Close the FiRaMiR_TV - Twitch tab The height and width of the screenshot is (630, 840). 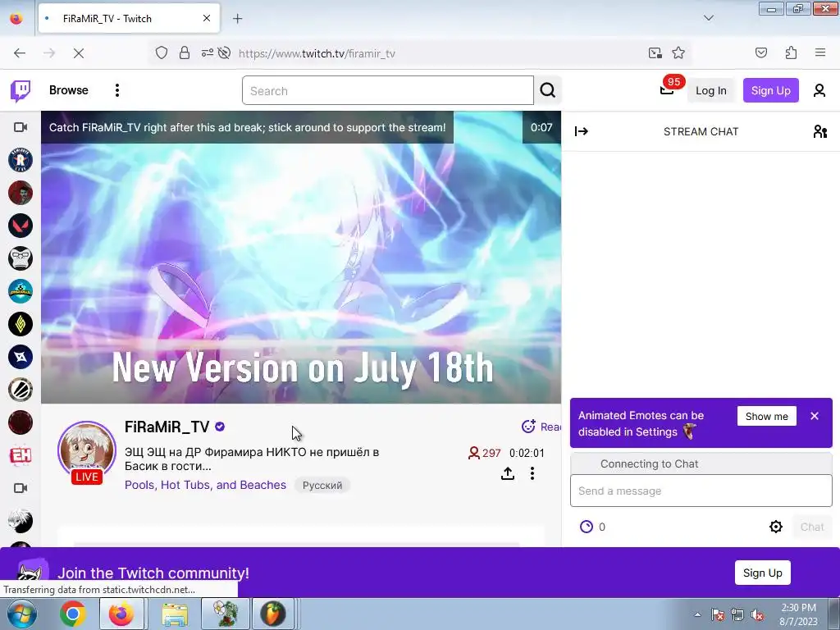click(x=207, y=18)
